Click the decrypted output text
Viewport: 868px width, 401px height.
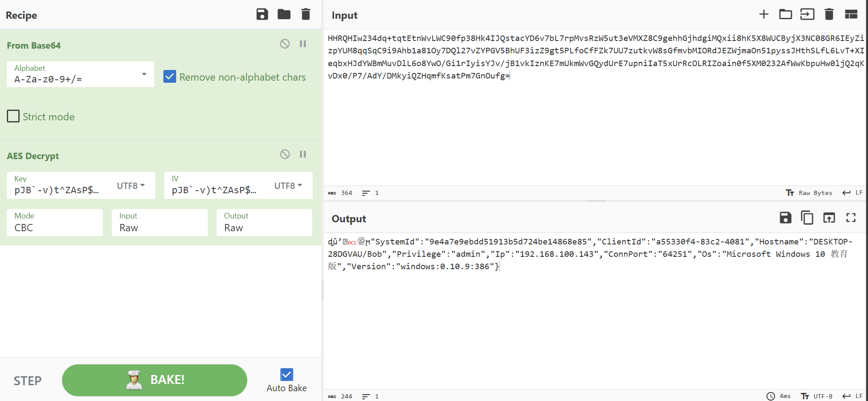[x=590, y=254]
